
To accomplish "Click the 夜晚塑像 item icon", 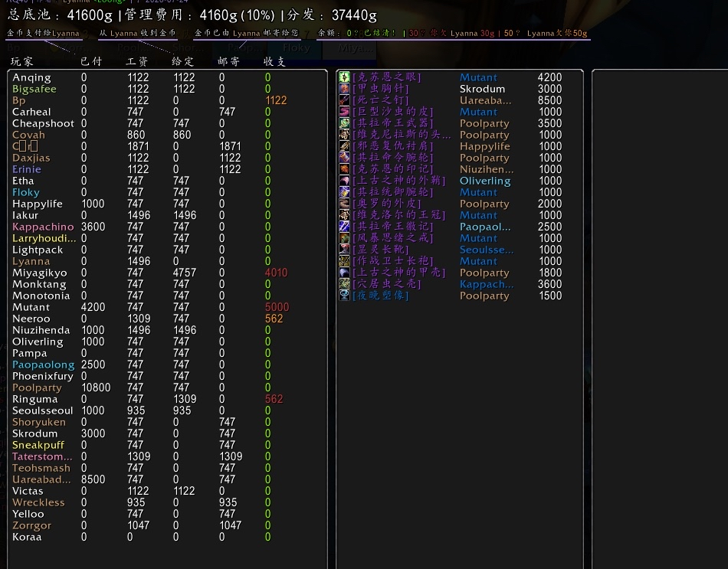I will pos(344,296).
